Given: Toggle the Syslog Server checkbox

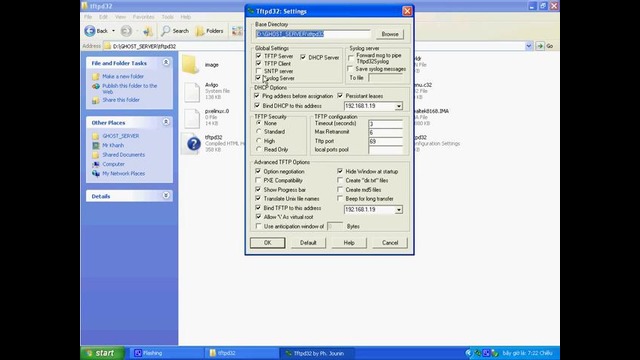Looking at the screenshot, I should 258,78.
